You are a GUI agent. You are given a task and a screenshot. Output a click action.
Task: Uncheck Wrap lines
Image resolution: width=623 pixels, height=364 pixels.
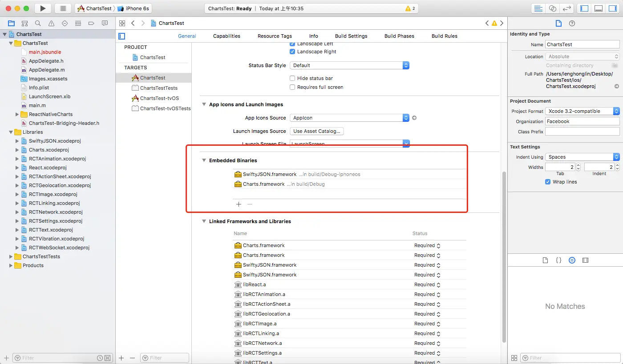point(548,182)
